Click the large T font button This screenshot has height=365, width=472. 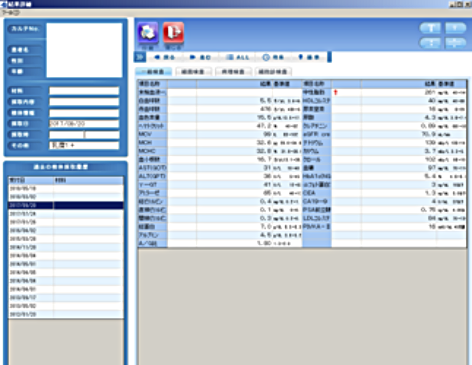[430, 28]
